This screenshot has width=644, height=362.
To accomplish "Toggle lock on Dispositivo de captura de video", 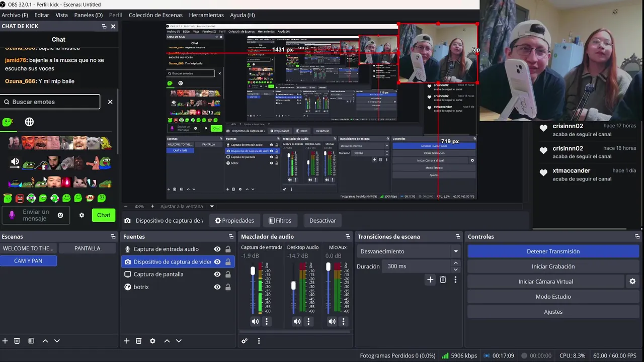I will point(228,261).
